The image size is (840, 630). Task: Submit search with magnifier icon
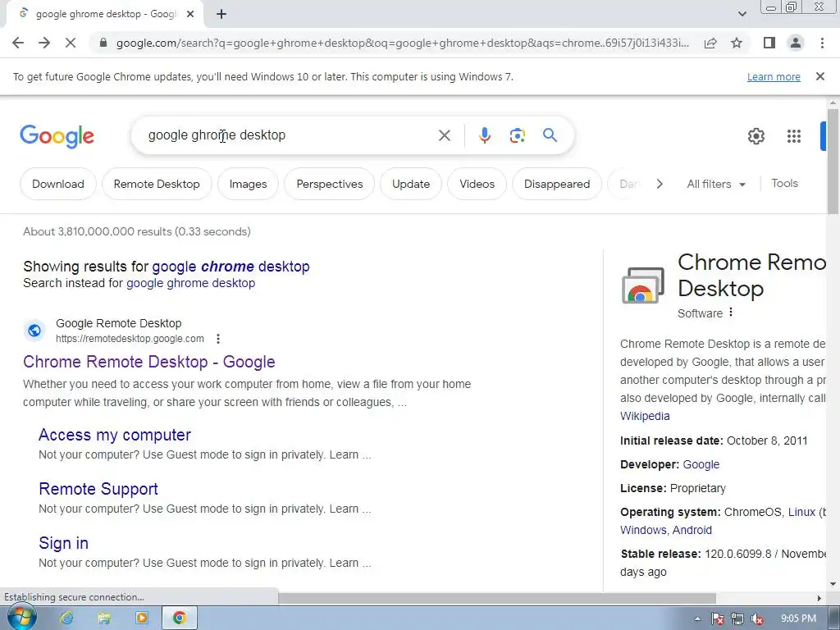[550, 135]
